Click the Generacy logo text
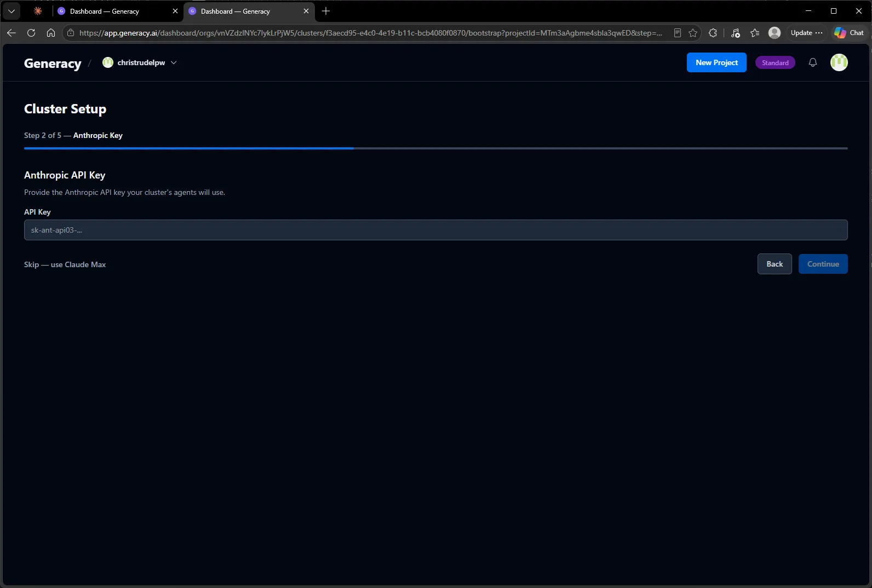The image size is (872, 588). 53,64
